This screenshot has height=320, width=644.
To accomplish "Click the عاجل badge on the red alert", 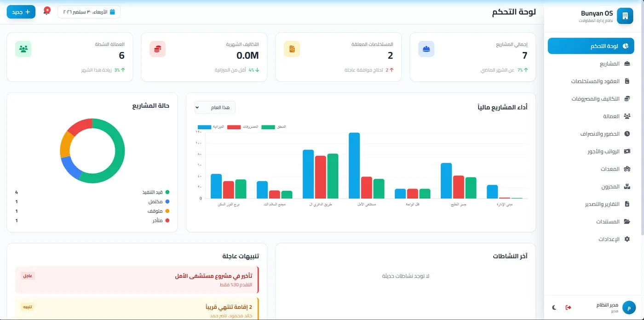I will pyautogui.click(x=28, y=276).
